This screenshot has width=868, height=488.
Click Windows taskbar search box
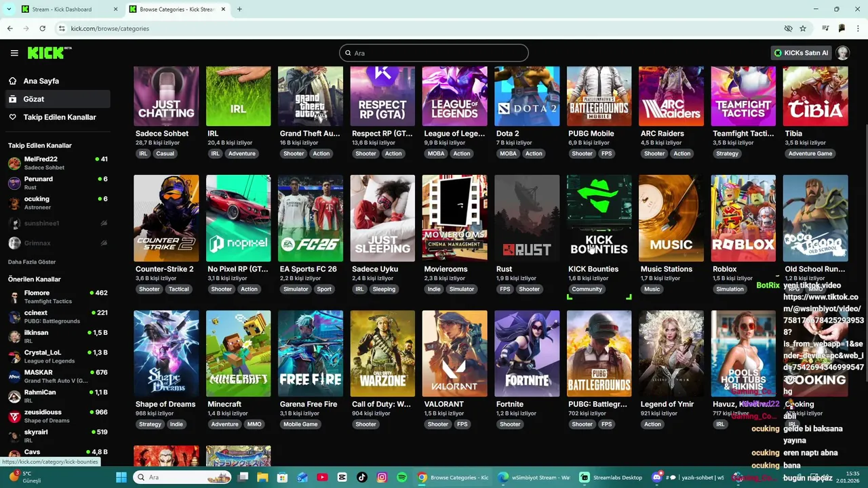tap(183, 477)
